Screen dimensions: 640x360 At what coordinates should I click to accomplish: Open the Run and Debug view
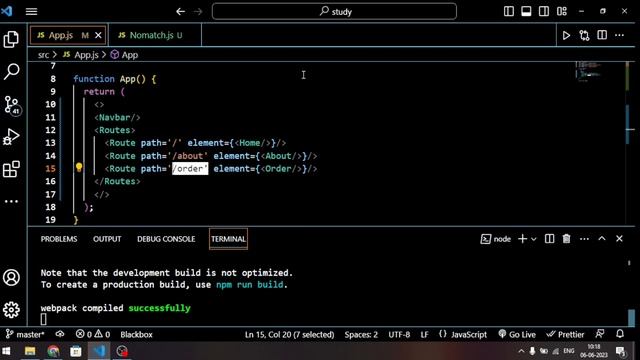pos(11,137)
